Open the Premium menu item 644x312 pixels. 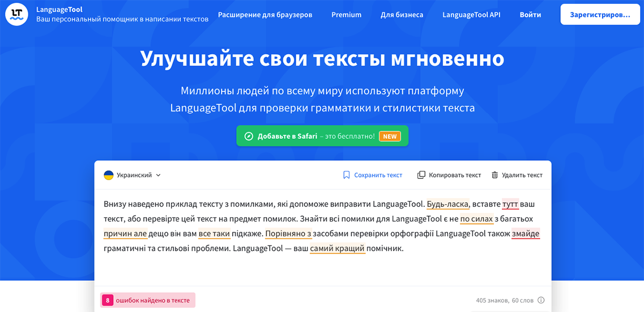(x=346, y=15)
